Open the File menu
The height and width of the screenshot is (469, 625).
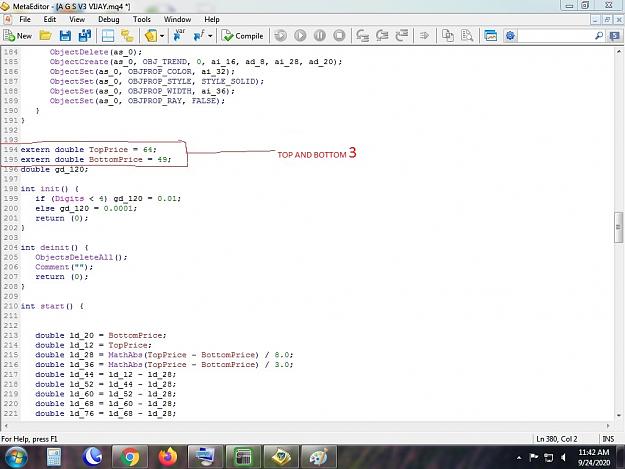pyautogui.click(x=25, y=19)
